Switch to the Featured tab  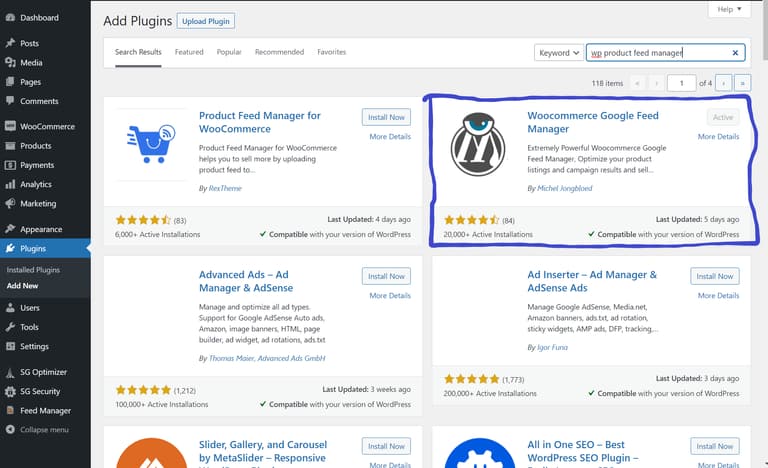(x=189, y=52)
